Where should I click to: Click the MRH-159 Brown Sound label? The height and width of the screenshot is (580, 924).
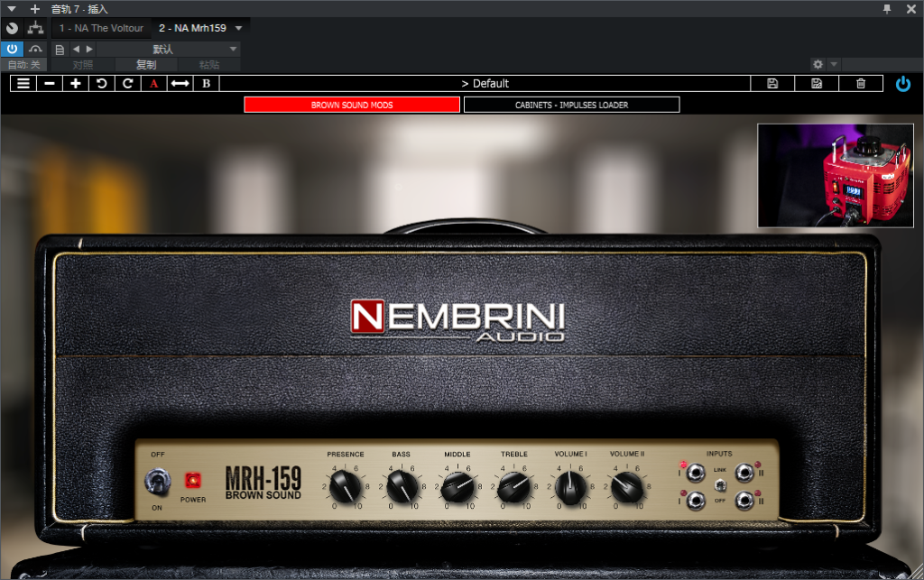tap(263, 483)
